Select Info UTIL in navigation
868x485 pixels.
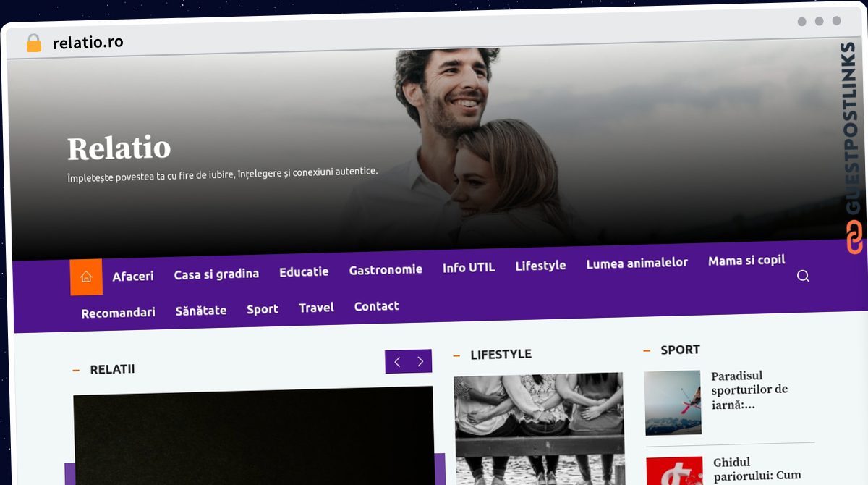click(x=469, y=267)
